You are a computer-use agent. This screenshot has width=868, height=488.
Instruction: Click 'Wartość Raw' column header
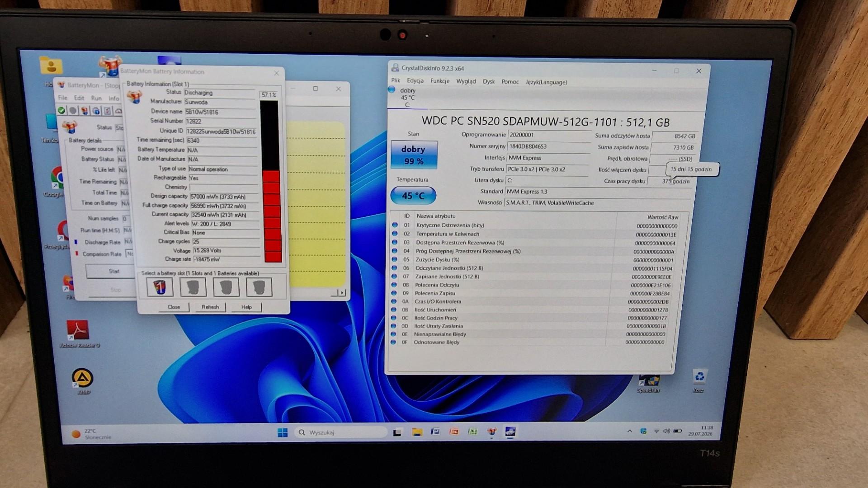[662, 217]
